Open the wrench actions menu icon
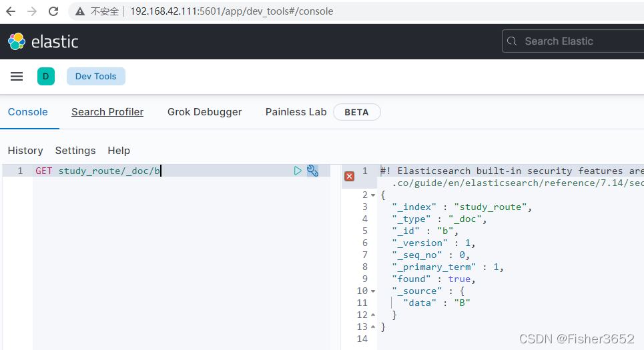 pyautogui.click(x=312, y=171)
